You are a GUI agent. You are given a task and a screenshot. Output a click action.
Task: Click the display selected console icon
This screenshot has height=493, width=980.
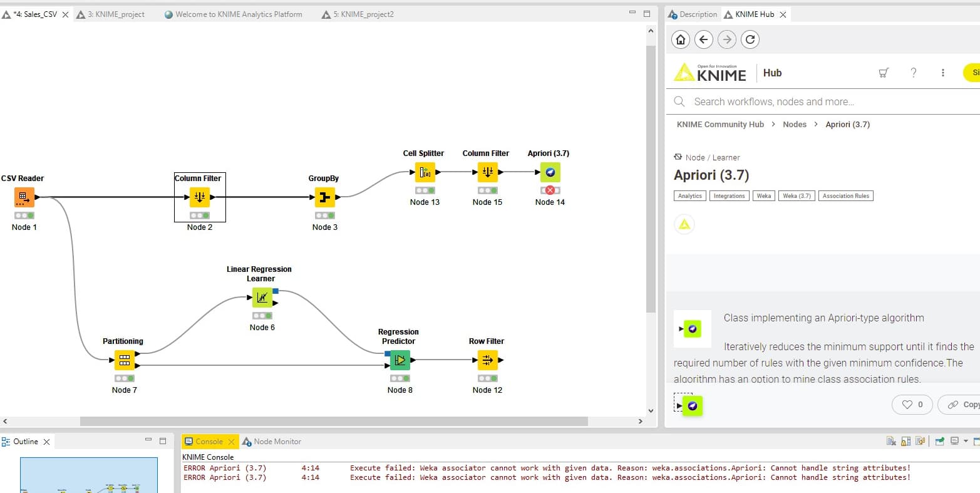954,441
